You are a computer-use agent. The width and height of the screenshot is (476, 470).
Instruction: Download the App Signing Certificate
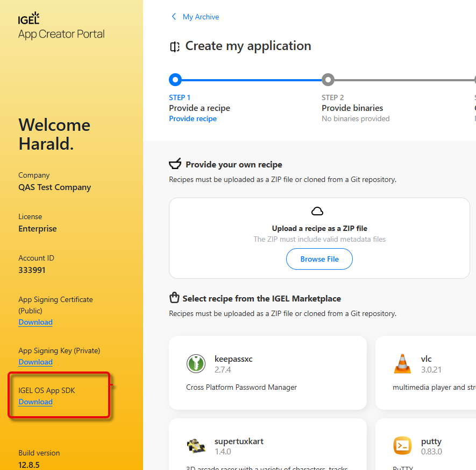[x=35, y=322]
